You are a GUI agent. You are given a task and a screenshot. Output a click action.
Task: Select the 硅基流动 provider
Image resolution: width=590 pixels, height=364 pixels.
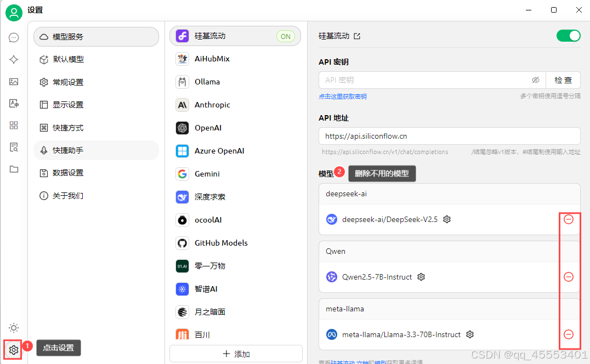pyautogui.click(x=235, y=36)
